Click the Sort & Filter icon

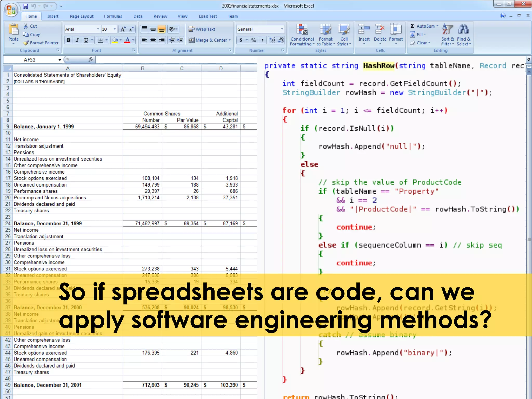447,29
